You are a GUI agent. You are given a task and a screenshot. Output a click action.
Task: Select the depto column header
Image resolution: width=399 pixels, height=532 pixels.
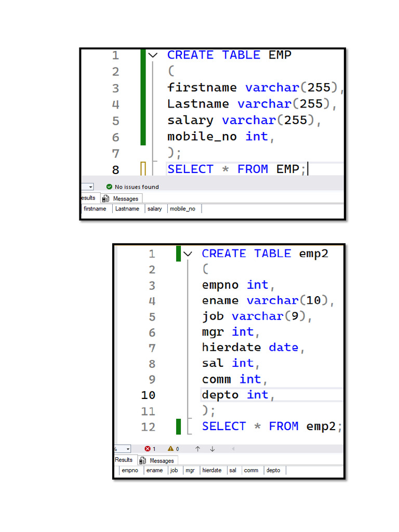[273, 470]
